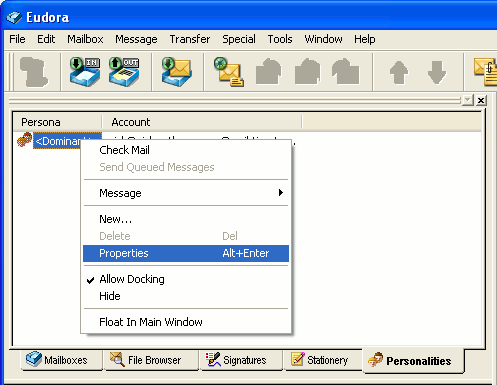Open the Help menu
Image resolution: width=497 pixels, height=385 pixels.
click(x=365, y=39)
